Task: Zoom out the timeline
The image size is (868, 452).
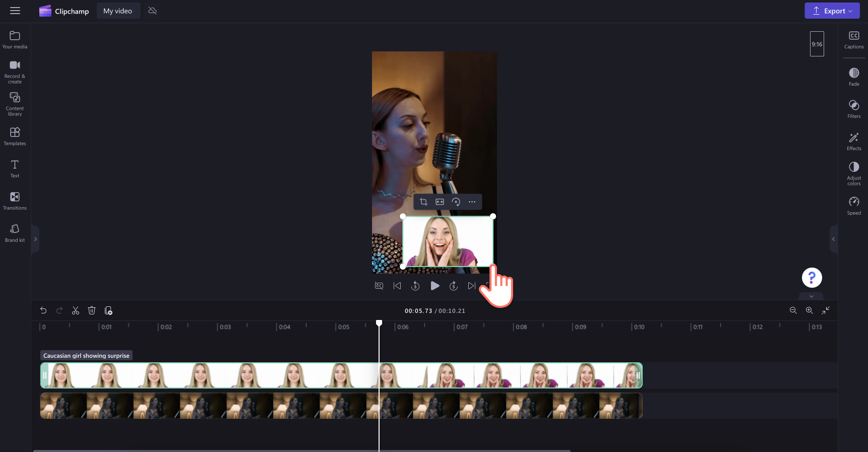Action: pos(793,310)
